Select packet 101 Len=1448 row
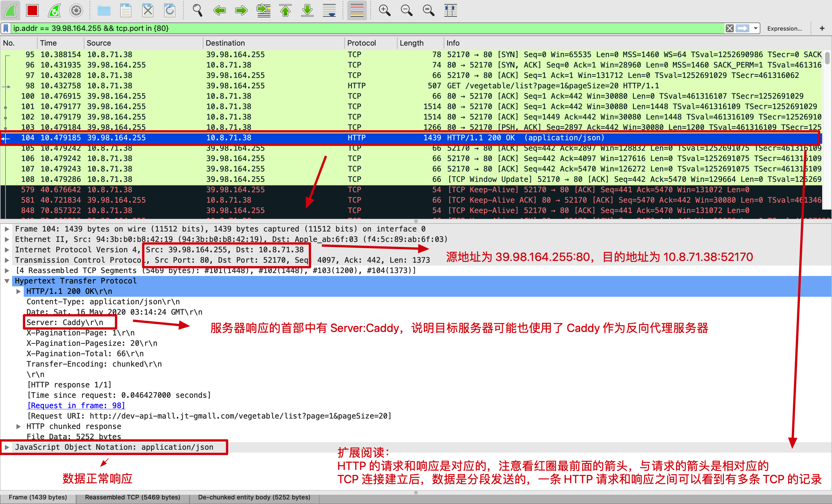Image resolution: width=832 pixels, height=504 pixels. pos(411,107)
